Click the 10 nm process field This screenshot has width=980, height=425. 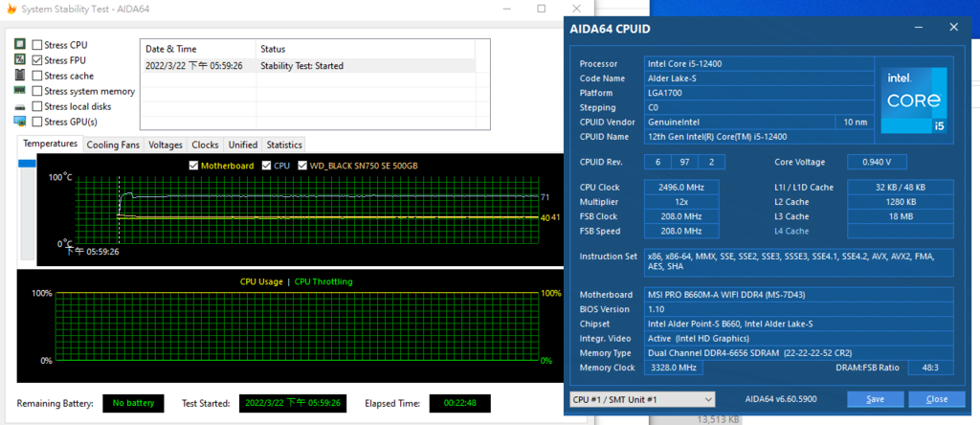pos(855,122)
